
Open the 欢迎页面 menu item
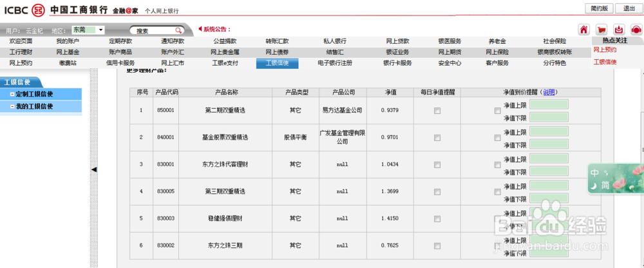[x=21, y=41]
